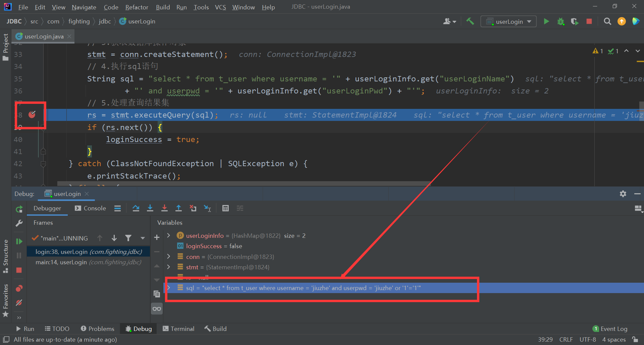Expand stmt variable node
This screenshot has width=644, height=345.
point(169,267)
